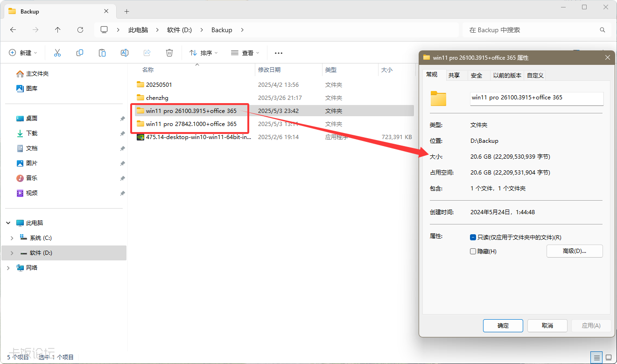Click the Rename icon in toolbar
This screenshot has height=364, width=617.
[x=125, y=53]
